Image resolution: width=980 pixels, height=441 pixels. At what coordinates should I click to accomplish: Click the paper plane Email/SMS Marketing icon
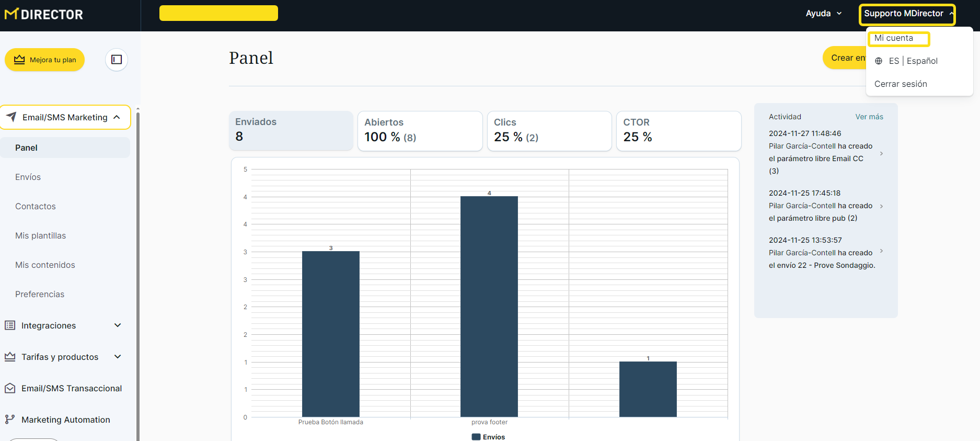11,117
